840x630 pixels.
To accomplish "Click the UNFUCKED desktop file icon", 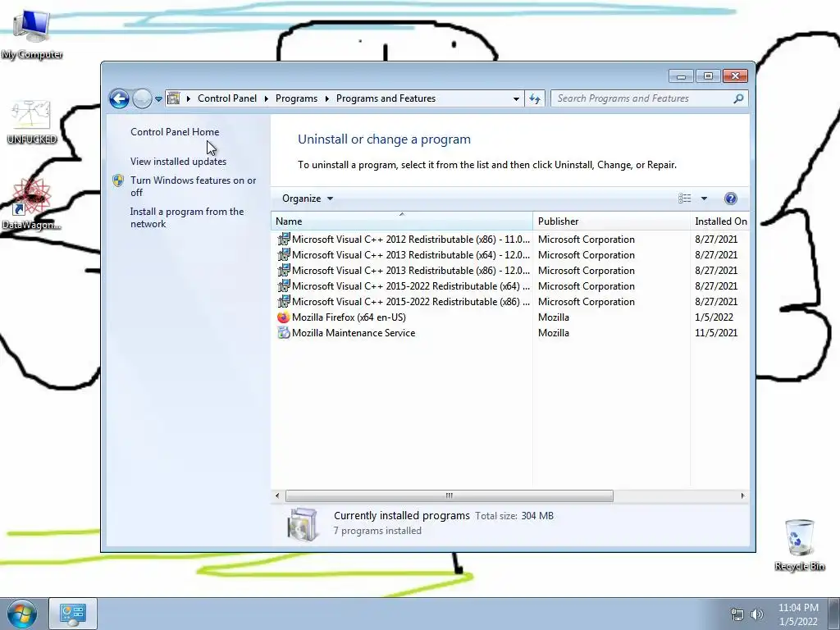I will (32, 123).
